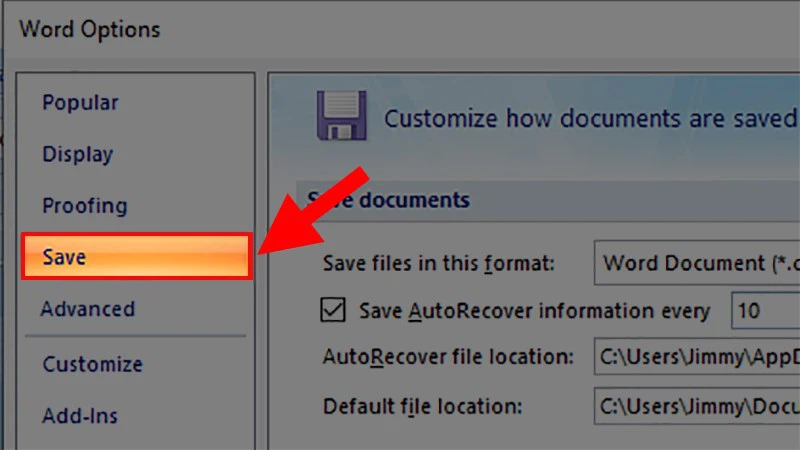Go to the Advanced options category
Viewport: 800px width, 450px height.
[x=87, y=309]
